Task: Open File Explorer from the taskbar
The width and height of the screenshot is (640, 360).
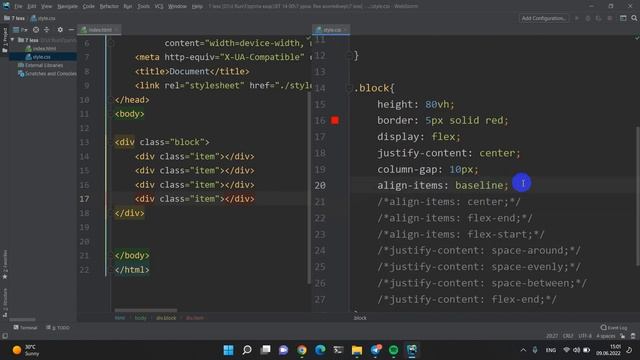Action: [357, 350]
